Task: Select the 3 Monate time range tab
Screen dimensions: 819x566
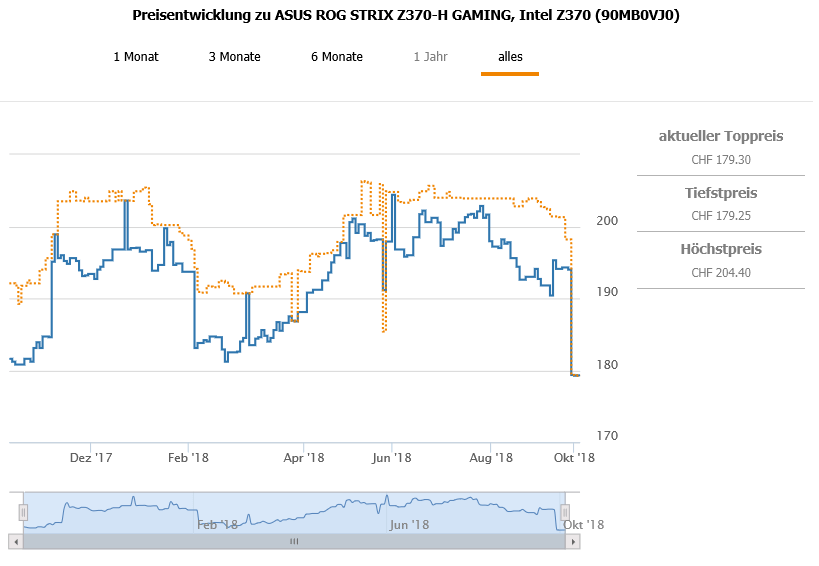Action: click(235, 57)
